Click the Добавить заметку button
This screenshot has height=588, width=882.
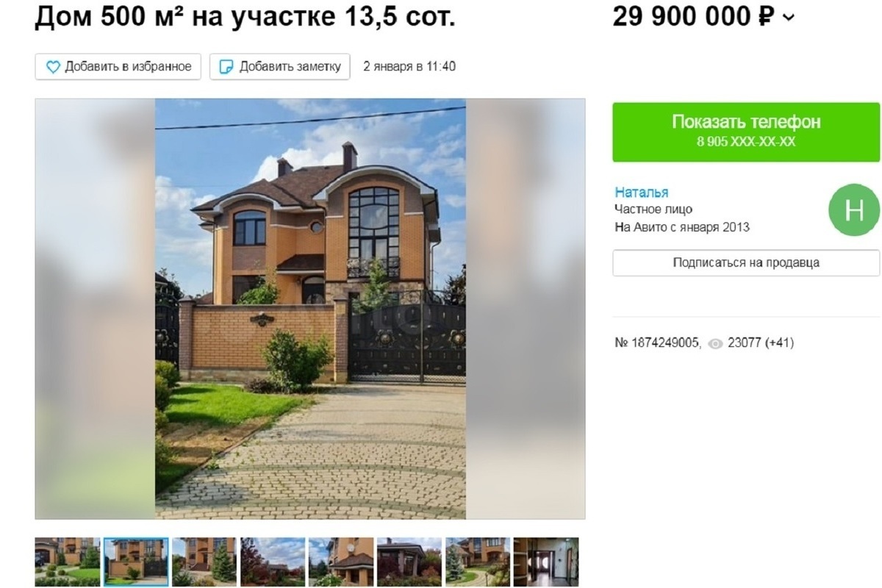(x=280, y=66)
